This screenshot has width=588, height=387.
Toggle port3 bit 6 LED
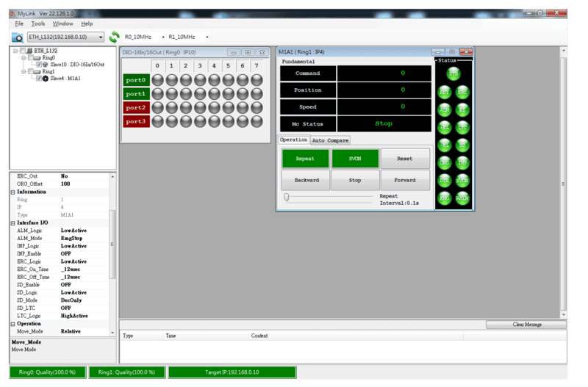[243, 121]
